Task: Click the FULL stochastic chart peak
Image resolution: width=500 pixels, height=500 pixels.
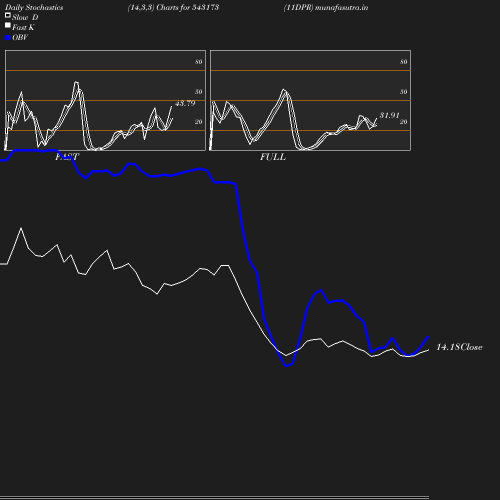Action: coord(284,89)
